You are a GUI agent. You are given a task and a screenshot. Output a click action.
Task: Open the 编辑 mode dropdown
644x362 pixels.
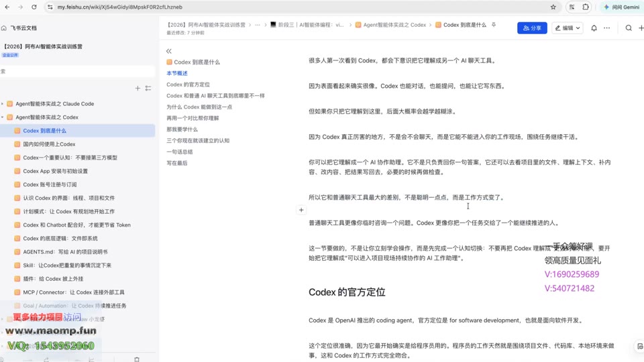click(x=568, y=28)
